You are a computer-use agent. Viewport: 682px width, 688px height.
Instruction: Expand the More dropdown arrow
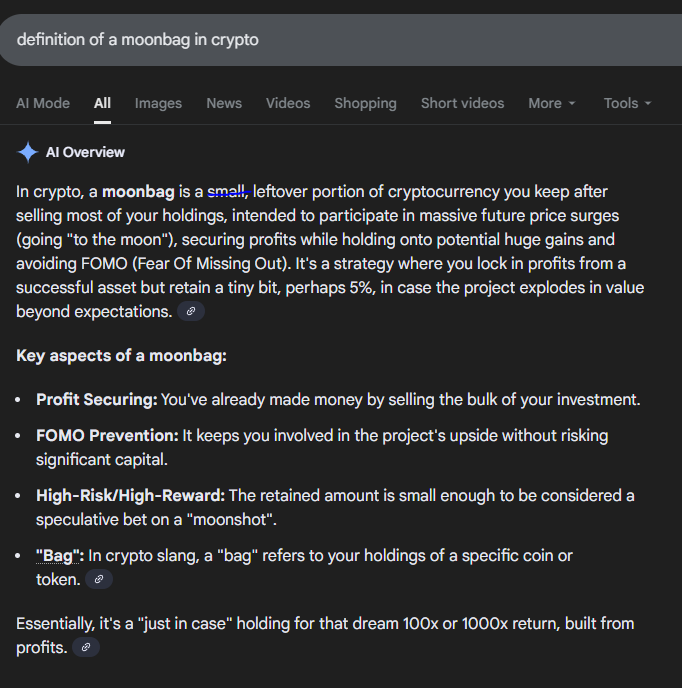(x=572, y=104)
